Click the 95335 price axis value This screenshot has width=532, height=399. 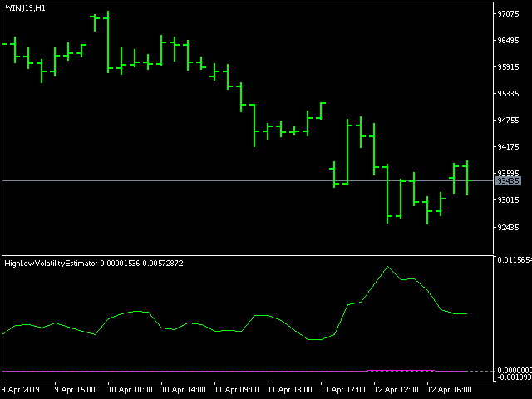(x=508, y=94)
